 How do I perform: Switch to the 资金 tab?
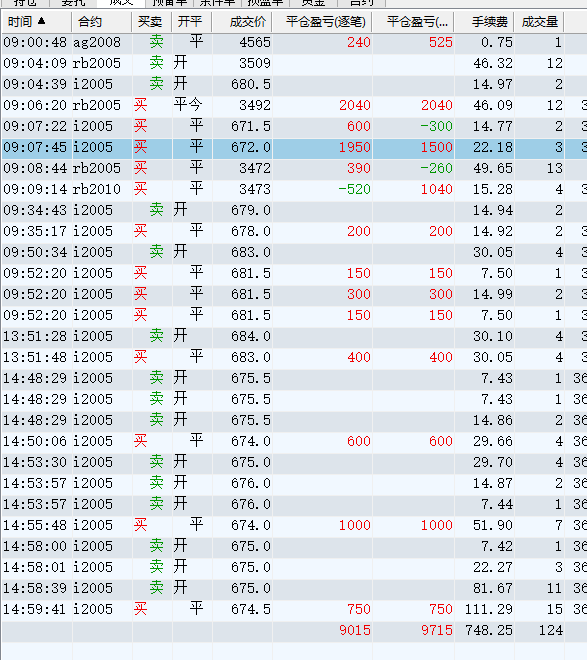[x=313, y=3]
